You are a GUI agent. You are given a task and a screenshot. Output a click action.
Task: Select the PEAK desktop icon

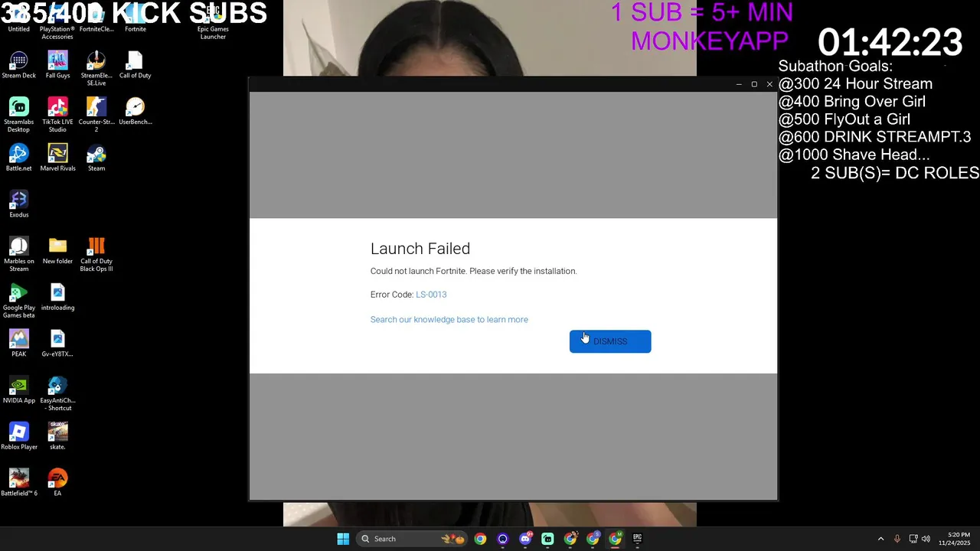point(19,344)
